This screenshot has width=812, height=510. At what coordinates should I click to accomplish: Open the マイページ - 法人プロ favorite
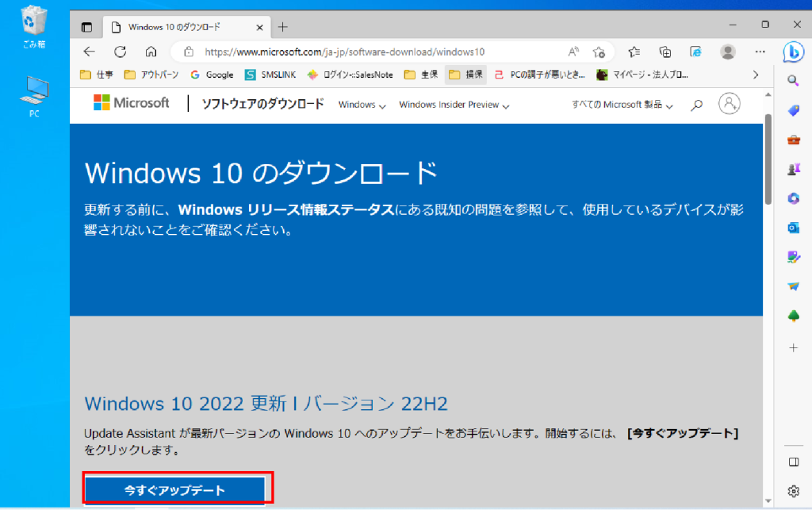pos(642,75)
